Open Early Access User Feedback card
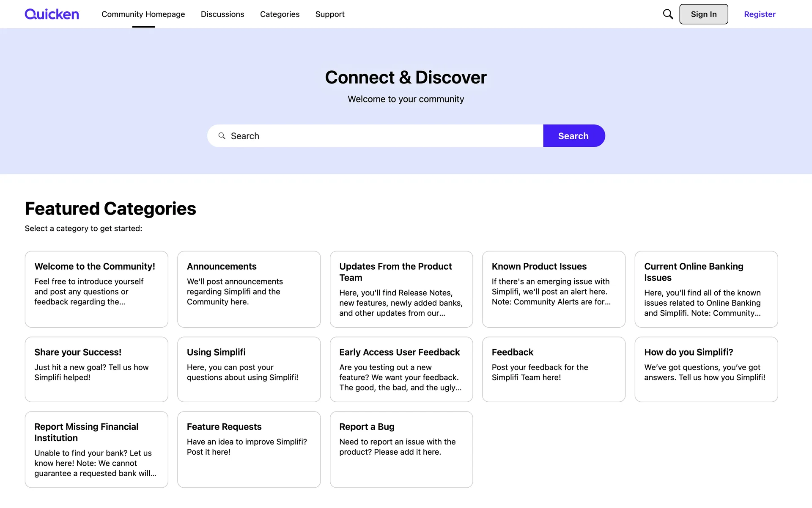812x508 pixels. (x=401, y=369)
